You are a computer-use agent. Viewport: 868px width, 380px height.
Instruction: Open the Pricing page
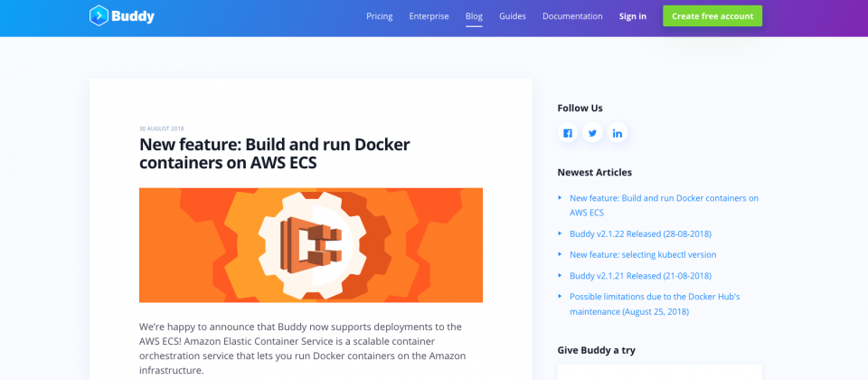pyautogui.click(x=379, y=16)
